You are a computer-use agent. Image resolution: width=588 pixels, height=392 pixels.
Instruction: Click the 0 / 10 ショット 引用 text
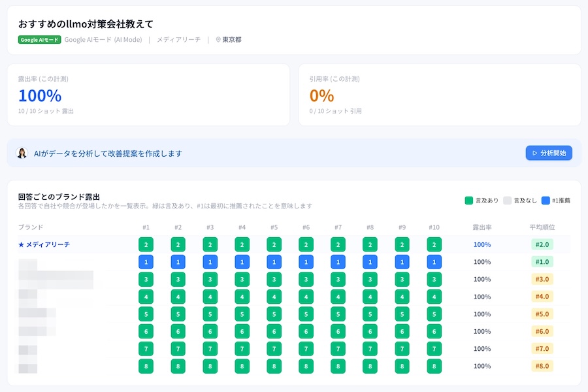(335, 111)
